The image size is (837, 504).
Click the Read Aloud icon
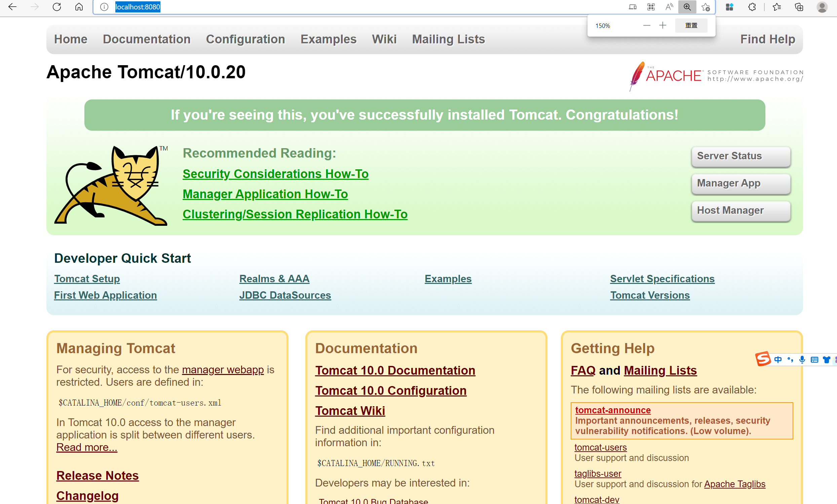[669, 7]
